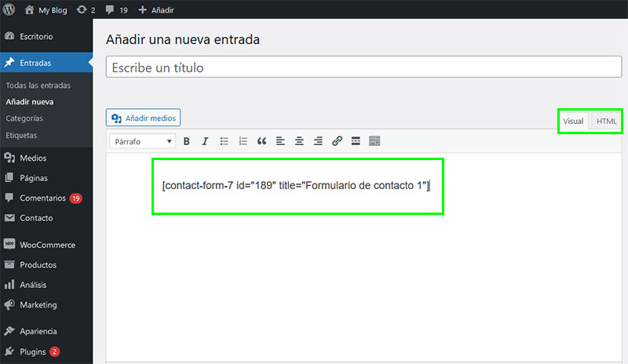
Task: Toggle the extra toolbar row
Action: point(374,141)
